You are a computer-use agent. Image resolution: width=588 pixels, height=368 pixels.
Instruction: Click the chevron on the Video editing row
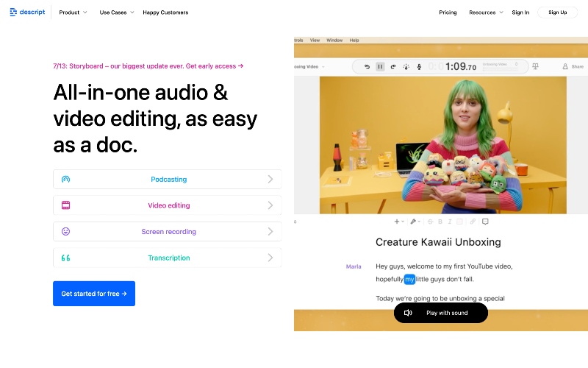270,205
